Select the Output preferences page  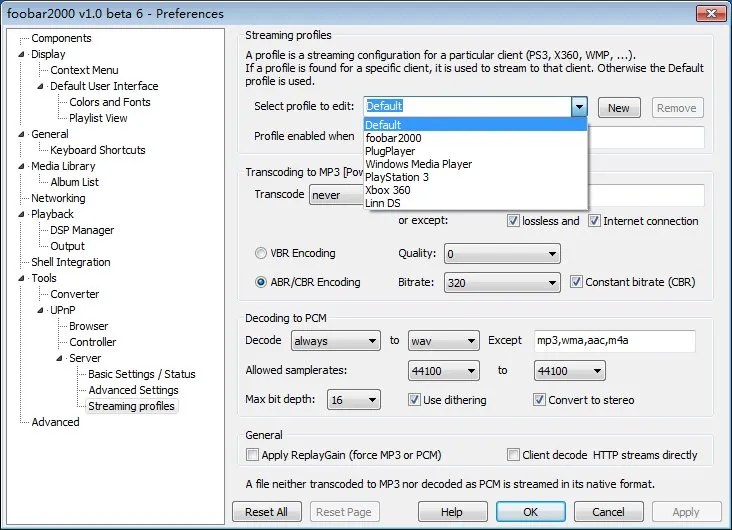[x=68, y=246]
